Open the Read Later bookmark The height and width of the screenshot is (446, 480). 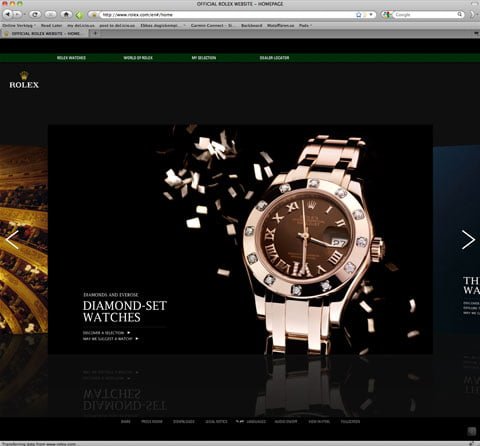point(51,25)
